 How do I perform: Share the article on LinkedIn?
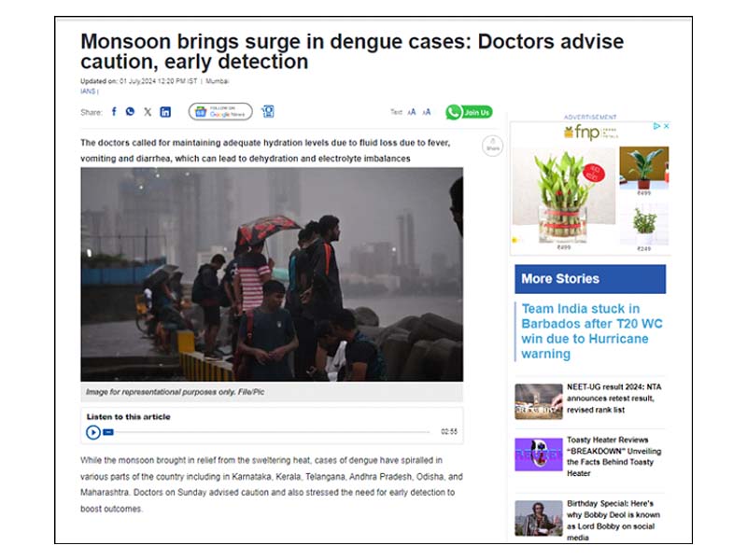pyautogui.click(x=165, y=112)
